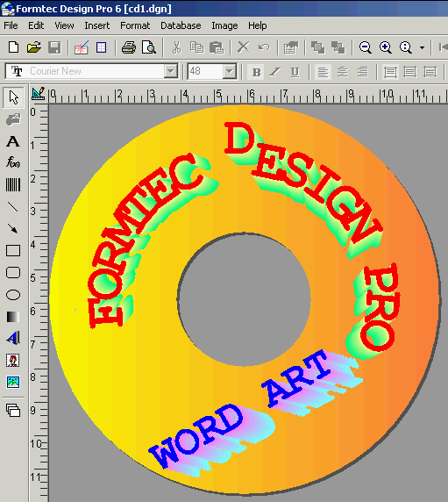Open the Image menu
This screenshot has height=502, width=448.
(224, 25)
